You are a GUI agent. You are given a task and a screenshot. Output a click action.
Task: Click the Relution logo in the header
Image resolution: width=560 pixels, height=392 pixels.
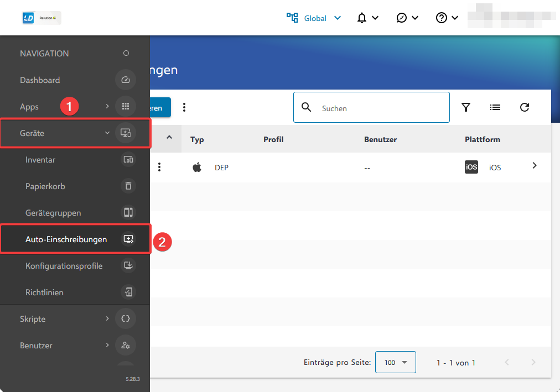pos(42,18)
